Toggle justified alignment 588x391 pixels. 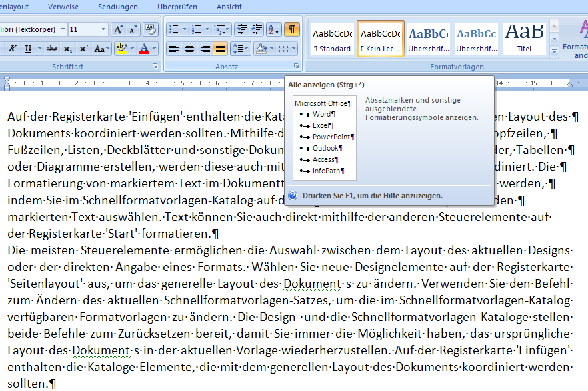click(221, 49)
